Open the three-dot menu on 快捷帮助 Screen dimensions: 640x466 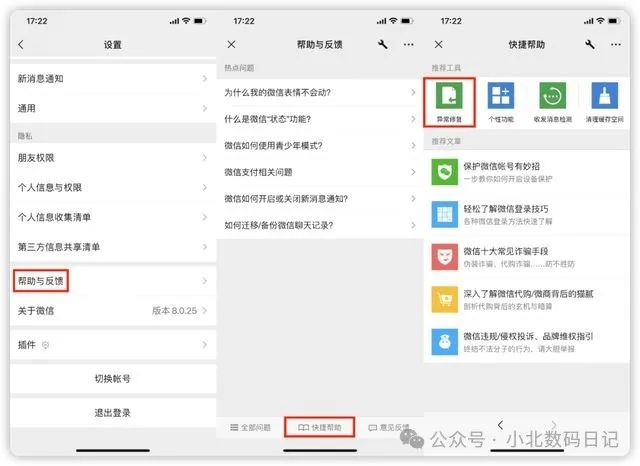click(x=616, y=44)
